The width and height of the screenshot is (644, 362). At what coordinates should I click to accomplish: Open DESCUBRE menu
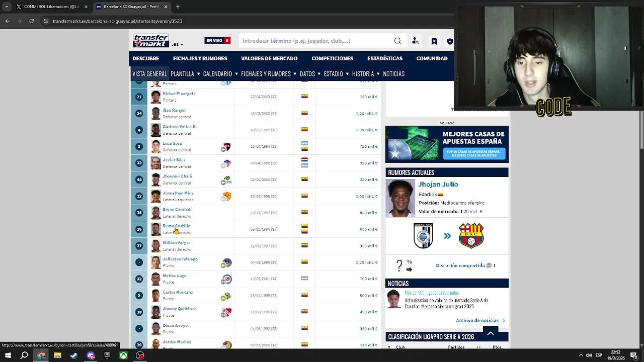[146, 58]
